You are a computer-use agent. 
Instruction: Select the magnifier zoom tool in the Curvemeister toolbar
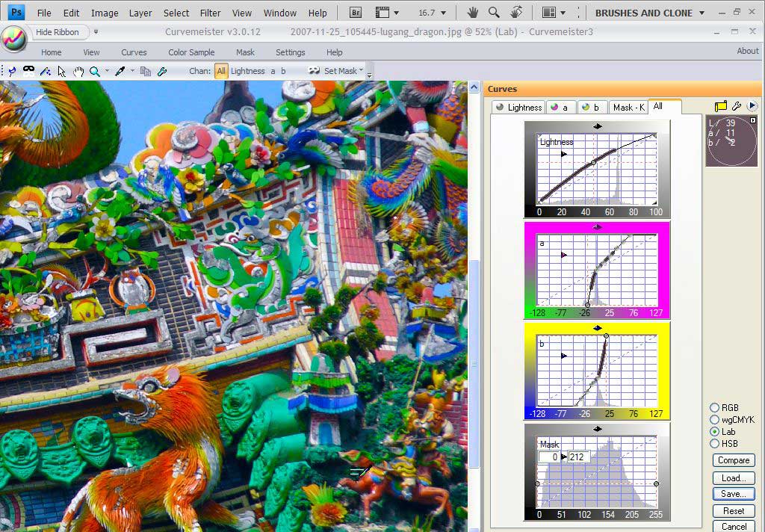tap(95, 71)
